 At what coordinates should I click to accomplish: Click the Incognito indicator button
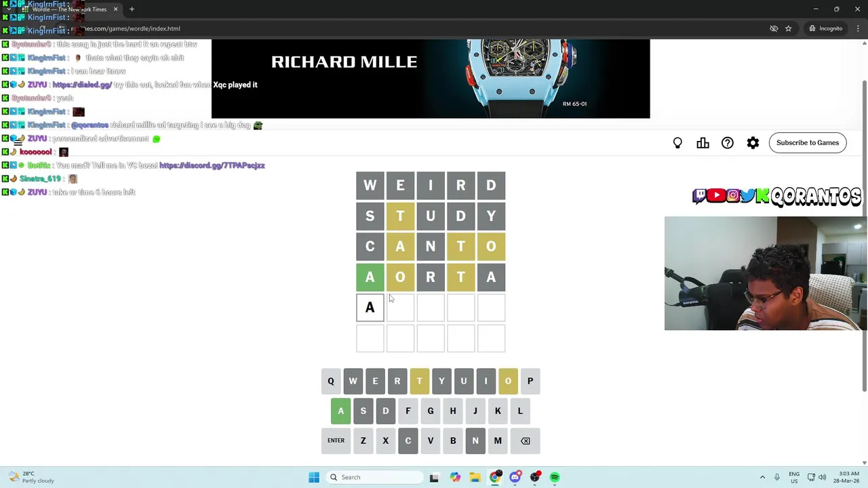[x=825, y=28]
